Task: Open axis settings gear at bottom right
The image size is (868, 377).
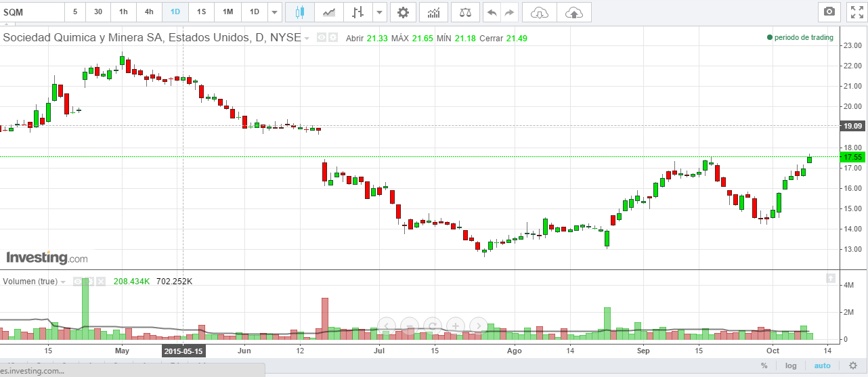Action: (853, 365)
